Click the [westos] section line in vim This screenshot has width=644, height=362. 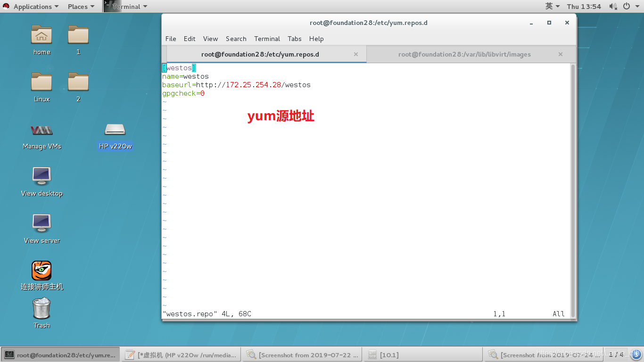coord(179,68)
